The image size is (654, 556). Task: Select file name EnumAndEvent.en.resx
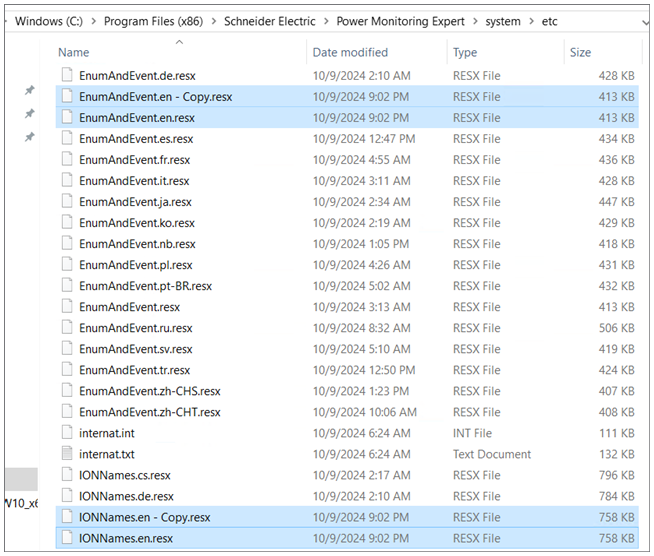(x=137, y=118)
